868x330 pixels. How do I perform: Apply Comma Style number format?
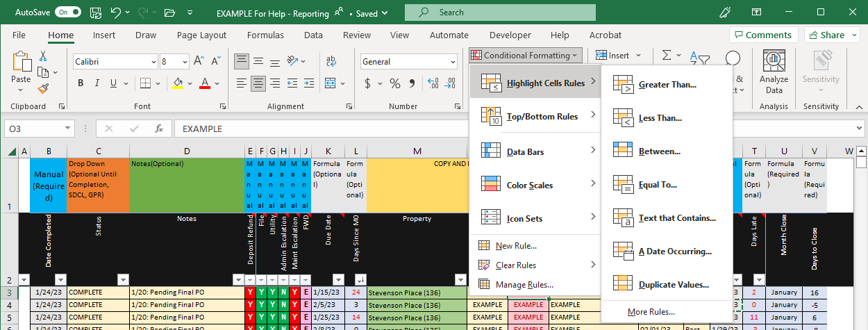tap(412, 83)
